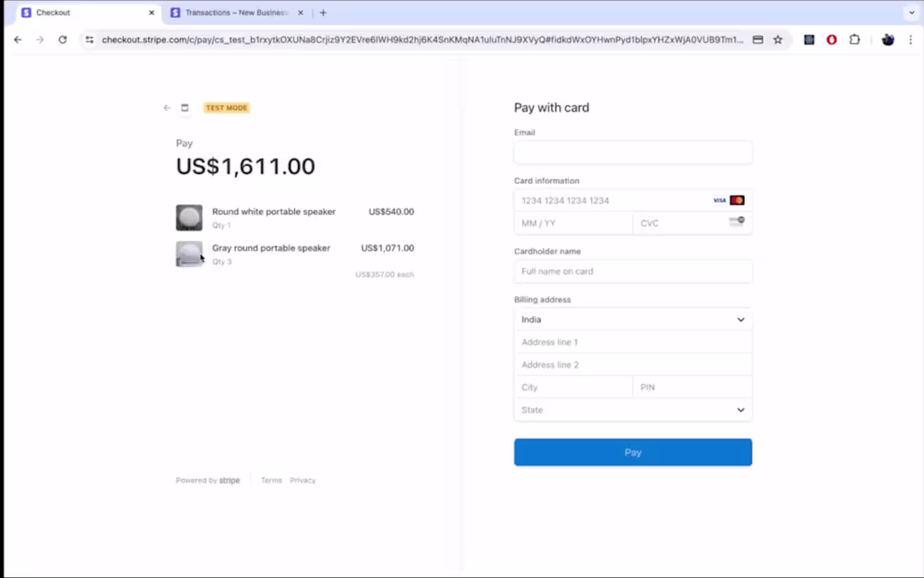Image resolution: width=924 pixels, height=578 pixels.
Task: Open the State dropdown in billing address
Action: [x=633, y=410]
